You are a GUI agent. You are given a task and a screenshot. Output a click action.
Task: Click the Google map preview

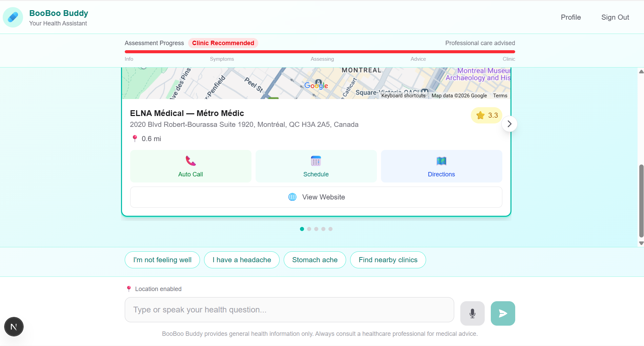click(x=316, y=83)
